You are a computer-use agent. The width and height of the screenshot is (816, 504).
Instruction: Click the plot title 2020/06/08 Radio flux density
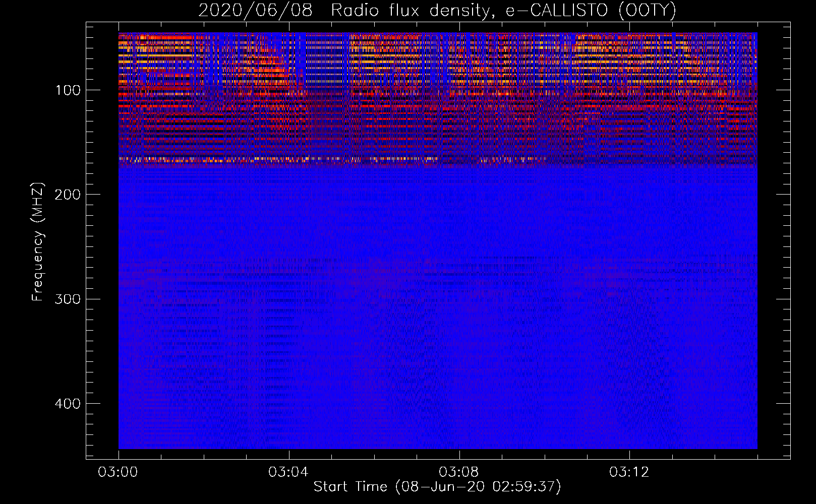(437, 10)
